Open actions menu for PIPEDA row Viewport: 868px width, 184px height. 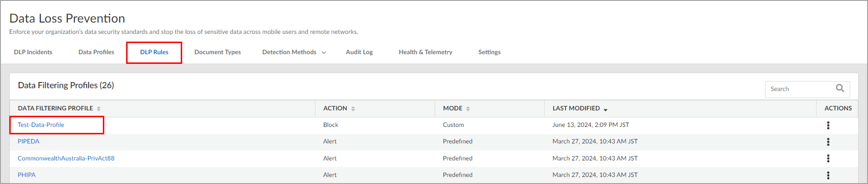pos(828,142)
